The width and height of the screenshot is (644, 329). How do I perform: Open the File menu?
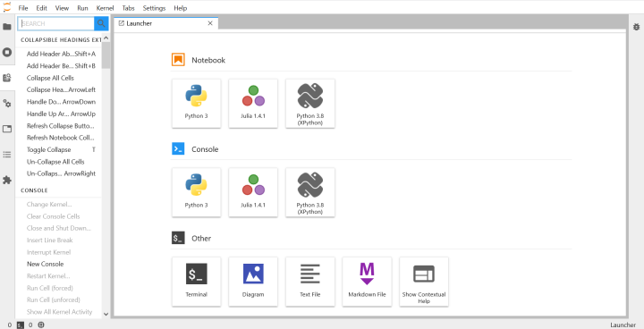[x=23, y=8]
